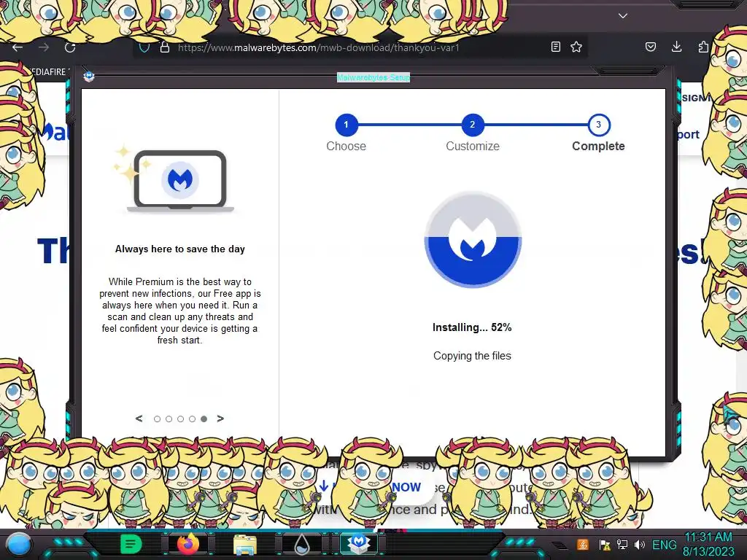The image size is (747, 560).
Task: Open File Explorer from the taskbar
Action: coord(245,545)
